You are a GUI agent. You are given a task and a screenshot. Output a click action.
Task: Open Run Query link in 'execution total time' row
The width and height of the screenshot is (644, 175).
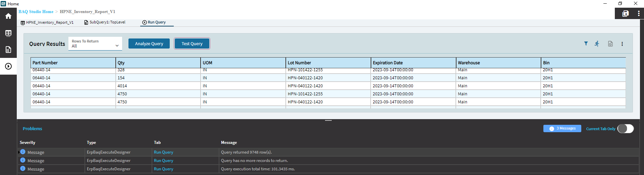pos(163,169)
